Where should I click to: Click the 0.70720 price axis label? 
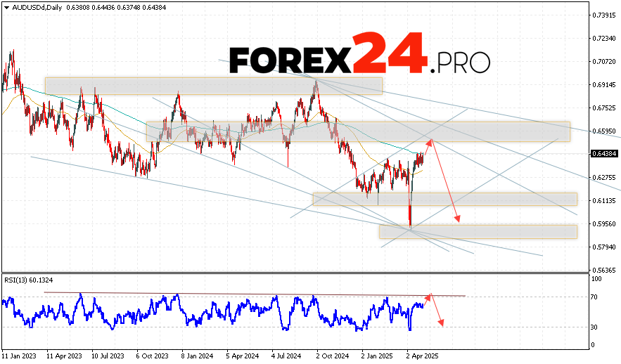click(x=604, y=62)
